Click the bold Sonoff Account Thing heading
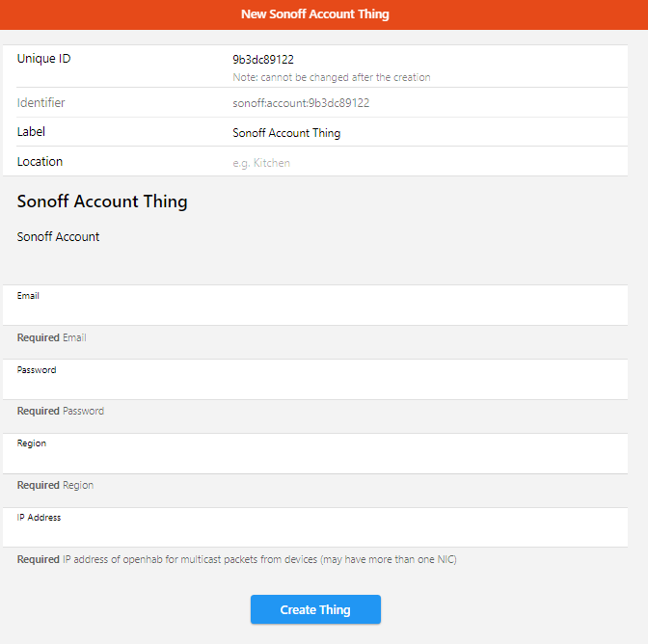Viewport: 648px width, 644px height. pos(102,202)
